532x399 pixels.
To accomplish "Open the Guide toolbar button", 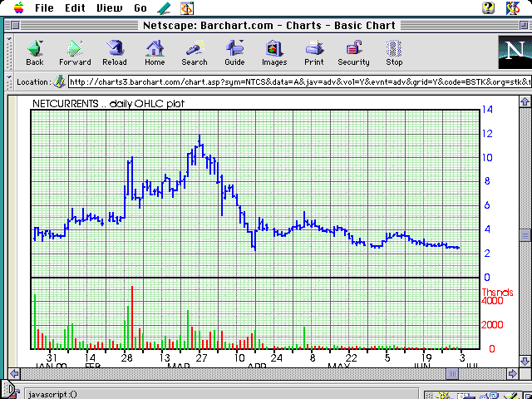I will pyautogui.click(x=234, y=52).
